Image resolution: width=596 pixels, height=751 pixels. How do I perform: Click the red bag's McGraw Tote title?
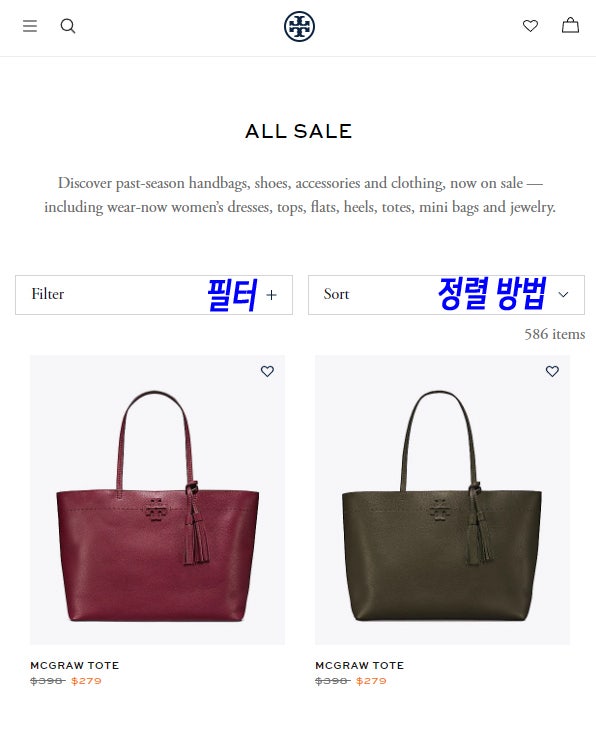point(75,665)
